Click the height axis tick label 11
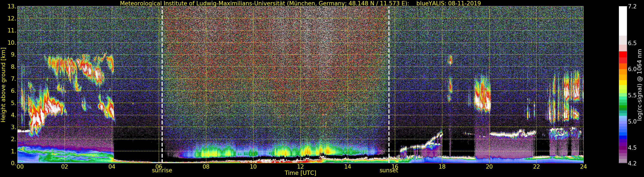This screenshot has width=644, height=177. [12, 31]
